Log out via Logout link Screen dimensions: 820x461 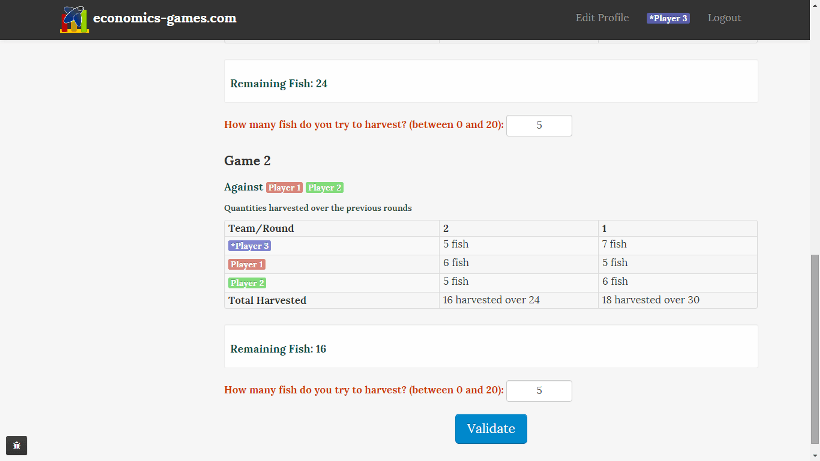point(724,18)
